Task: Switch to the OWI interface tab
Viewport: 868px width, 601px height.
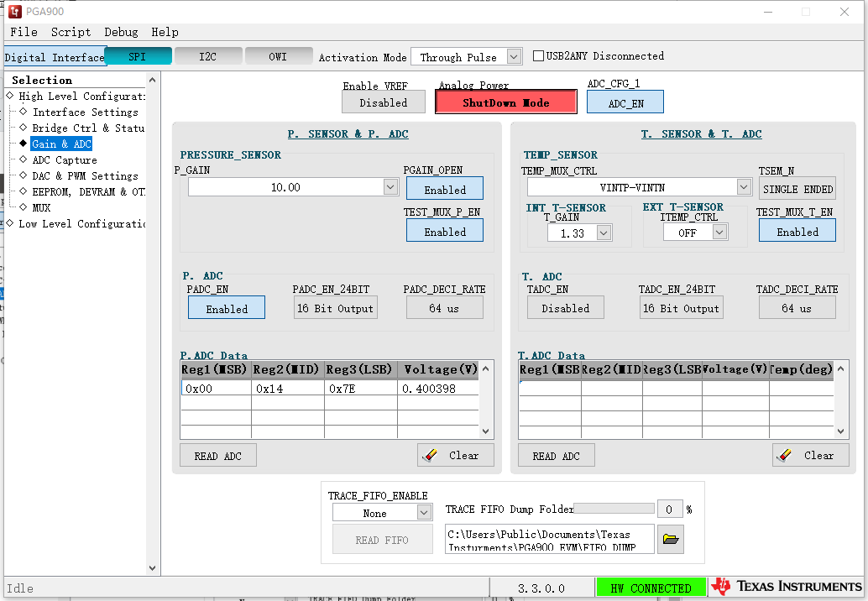Action: (279, 56)
